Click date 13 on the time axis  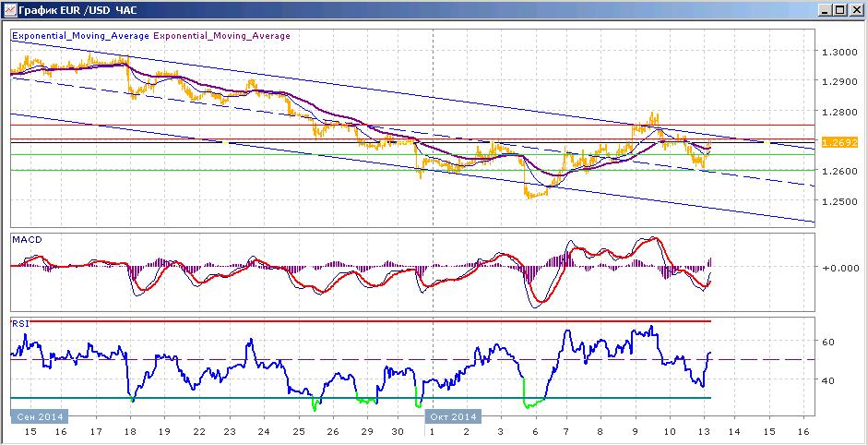(x=704, y=432)
